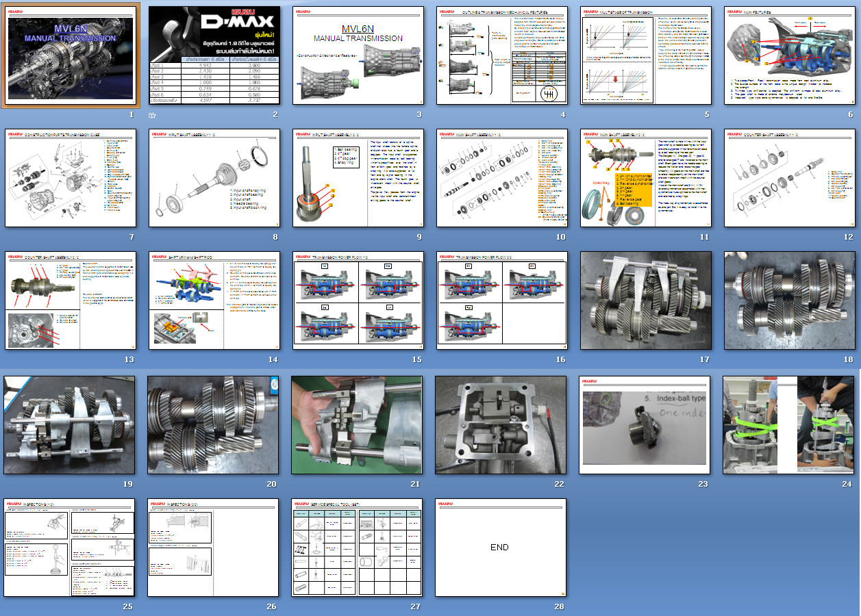Choose slide 17 gear set photo thumbnail
861x616 pixels.
click(645, 300)
